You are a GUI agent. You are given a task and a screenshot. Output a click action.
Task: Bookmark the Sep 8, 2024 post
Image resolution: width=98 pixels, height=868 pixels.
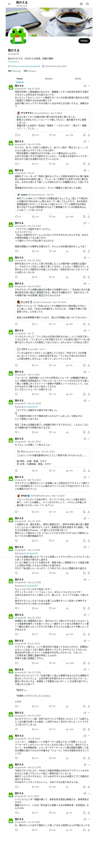84,135
